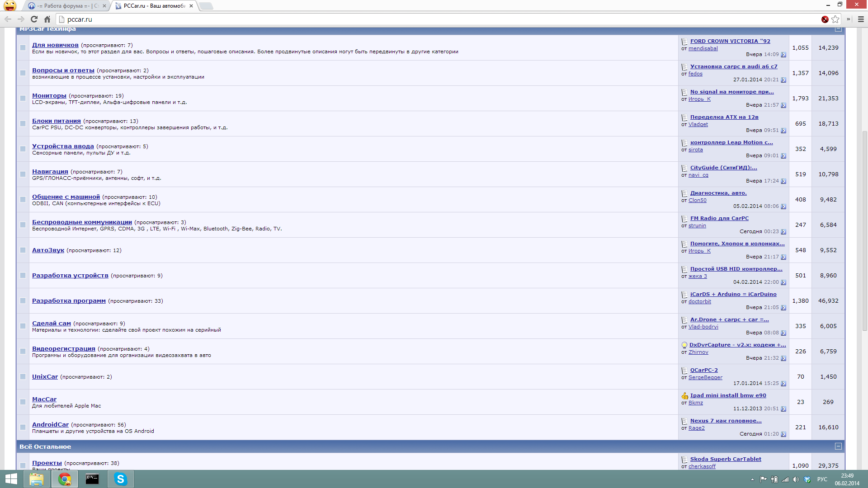Image resolution: width=868 pixels, height=488 pixels.
Task: Click go-to-last-post arrow in Навигация row
Action: (x=783, y=181)
